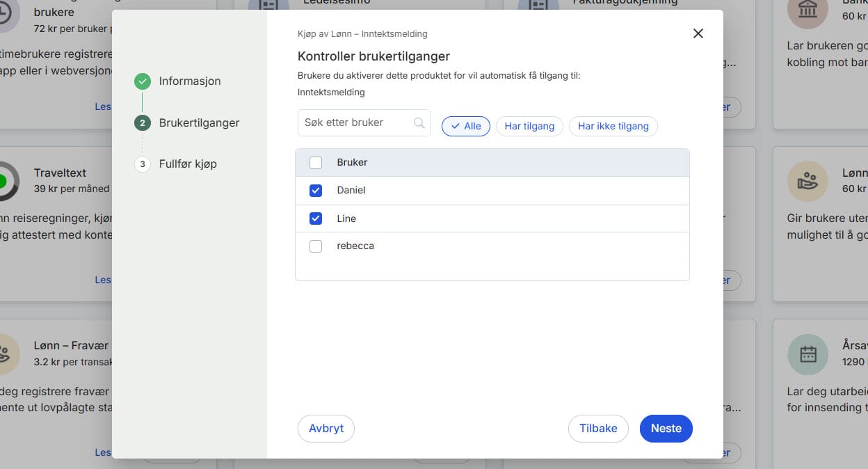Check the checkbox for rebecca
Screen dimensions: 868x469
point(316,246)
